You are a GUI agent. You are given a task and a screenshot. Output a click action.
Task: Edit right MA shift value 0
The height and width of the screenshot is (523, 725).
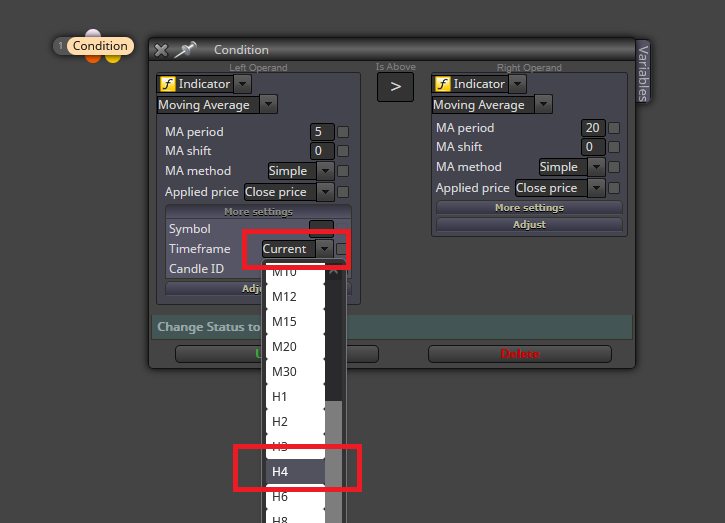(x=593, y=147)
